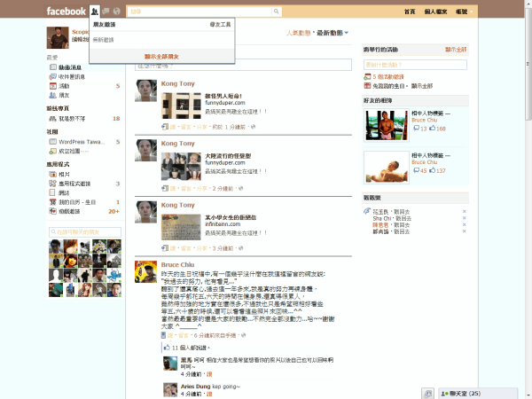Click the create group sidebar item
The height and width of the screenshot is (399, 532).
74,151
